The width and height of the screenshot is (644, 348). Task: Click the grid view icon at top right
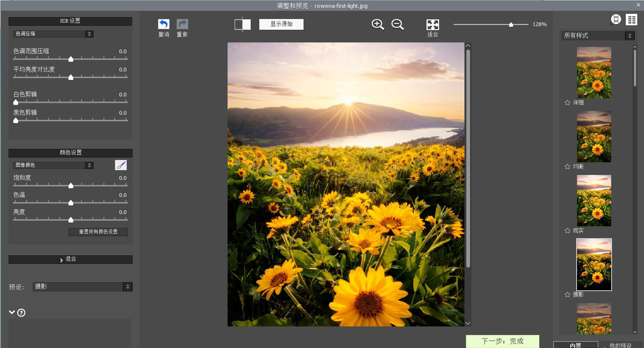pos(631,19)
